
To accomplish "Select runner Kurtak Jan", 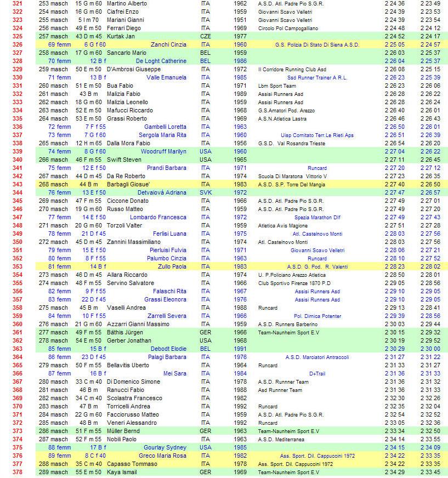I will (121, 37).
